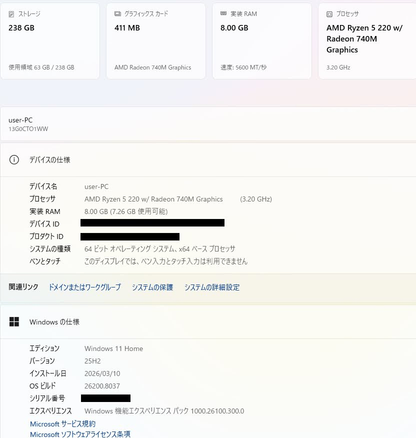The height and width of the screenshot is (438, 416).
Task: Click install date 2026/03/10
Action: 102,374
